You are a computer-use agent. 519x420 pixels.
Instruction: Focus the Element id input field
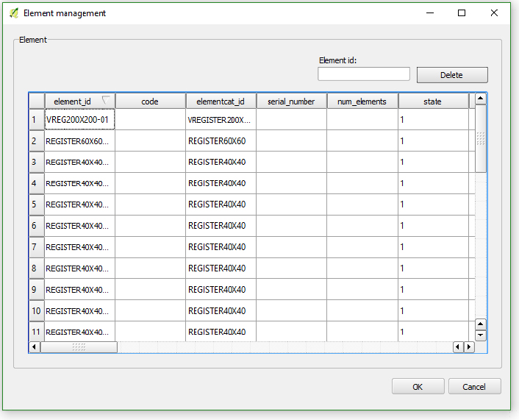(364, 74)
